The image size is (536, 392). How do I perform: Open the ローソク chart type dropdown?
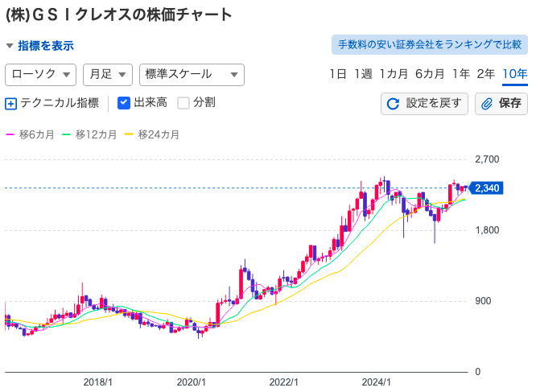(40, 74)
